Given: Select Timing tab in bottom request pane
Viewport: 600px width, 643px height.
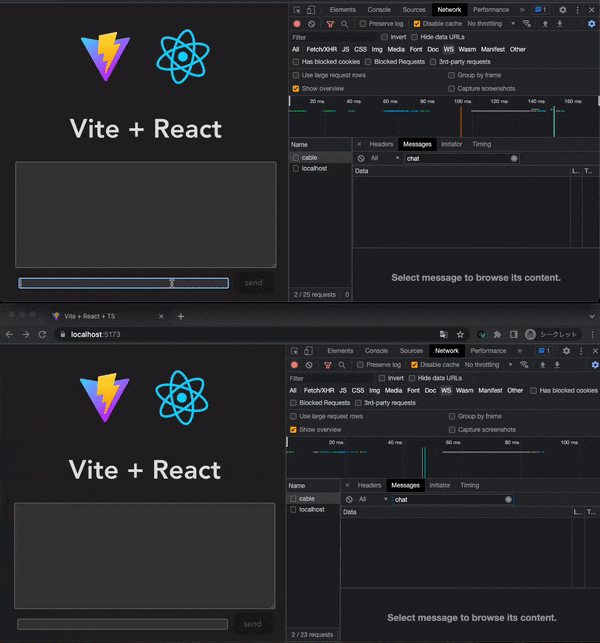Looking at the screenshot, I should 470,486.
